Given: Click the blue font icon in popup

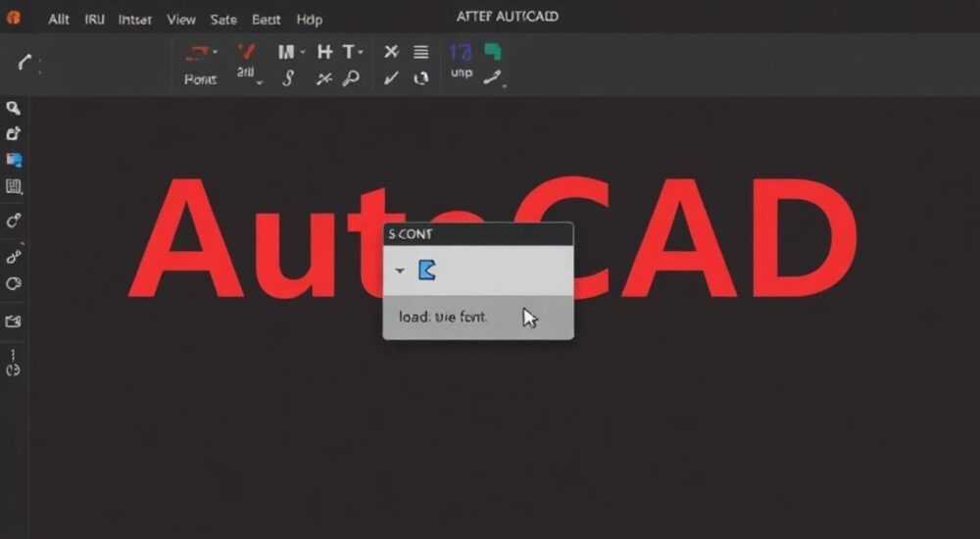Looking at the screenshot, I should pyautogui.click(x=427, y=270).
